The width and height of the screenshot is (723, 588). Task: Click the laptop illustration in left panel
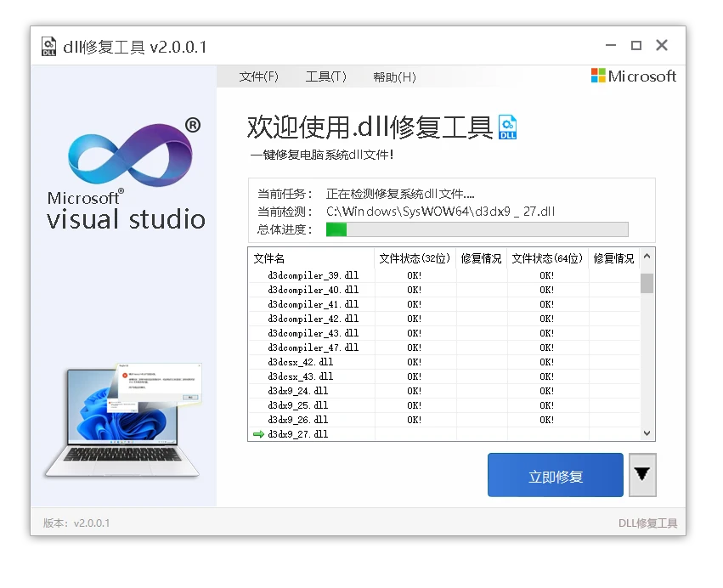(122, 421)
